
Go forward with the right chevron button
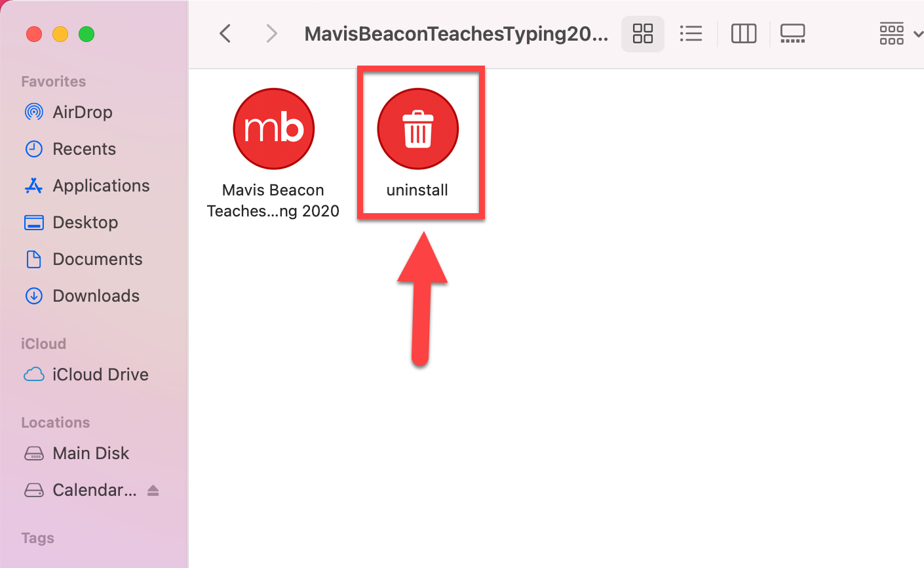pyautogui.click(x=271, y=33)
